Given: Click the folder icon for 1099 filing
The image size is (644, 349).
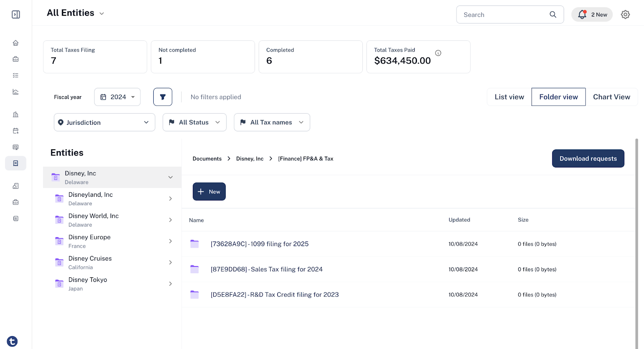Looking at the screenshot, I should pos(194,244).
